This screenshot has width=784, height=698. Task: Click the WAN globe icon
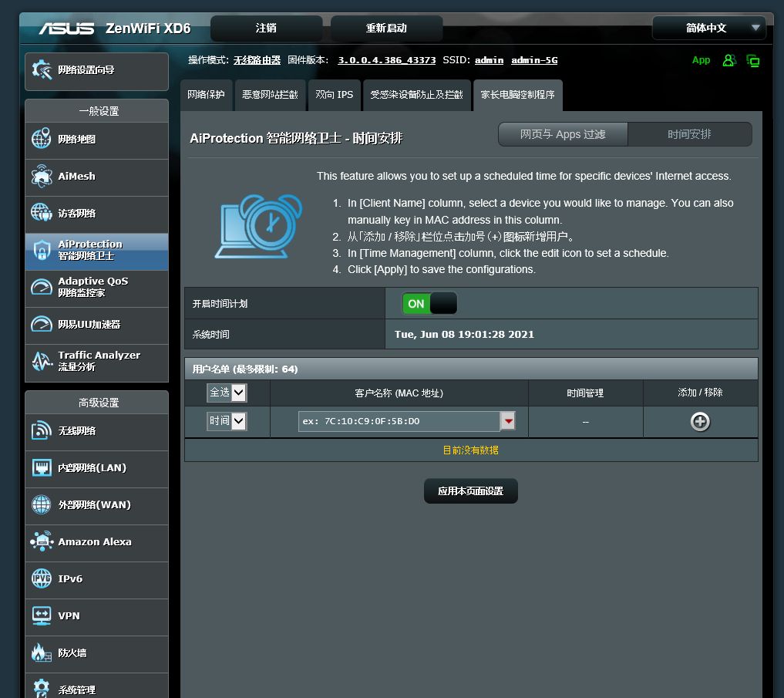(42, 505)
